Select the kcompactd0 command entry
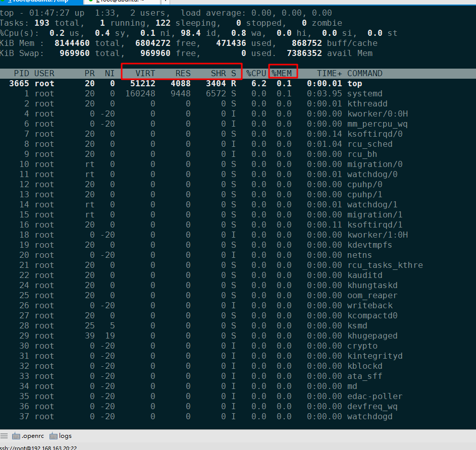 click(x=372, y=316)
